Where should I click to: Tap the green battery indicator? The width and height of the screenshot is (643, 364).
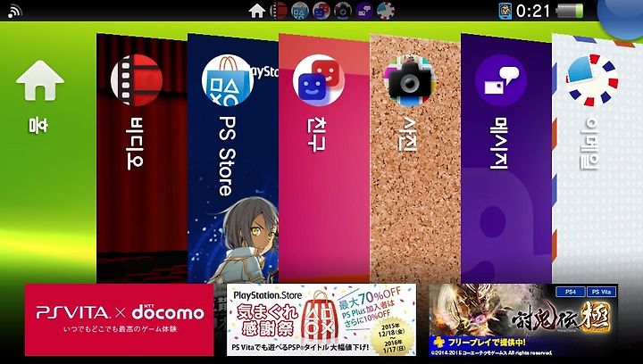coord(570,11)
